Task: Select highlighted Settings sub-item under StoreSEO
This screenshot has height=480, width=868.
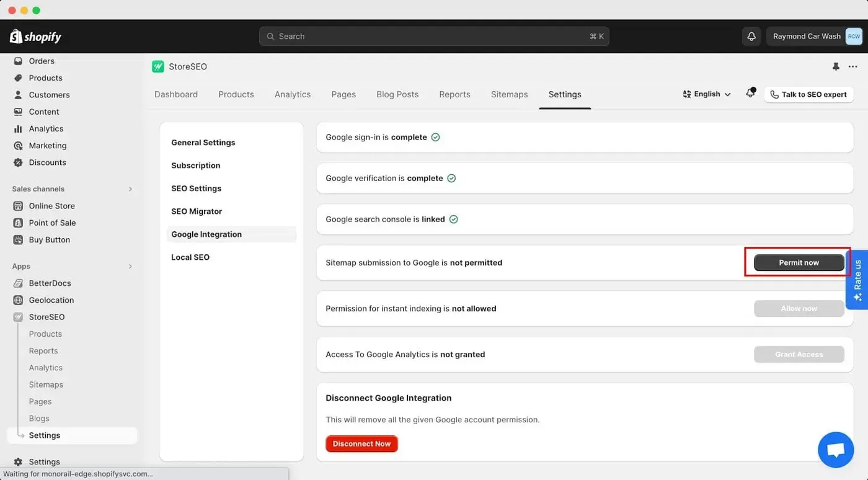Action: point(72,435)
